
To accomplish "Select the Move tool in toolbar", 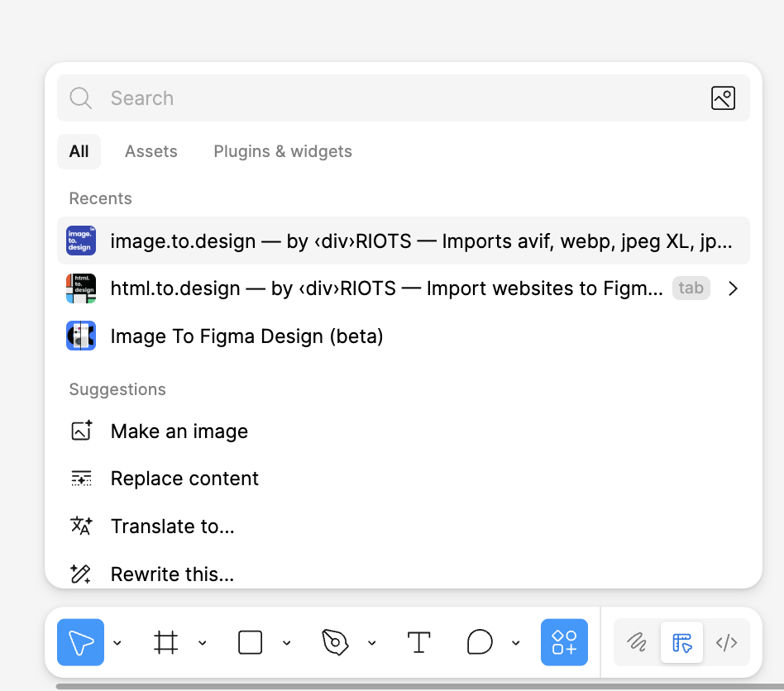I will click(x=80, y=642).
